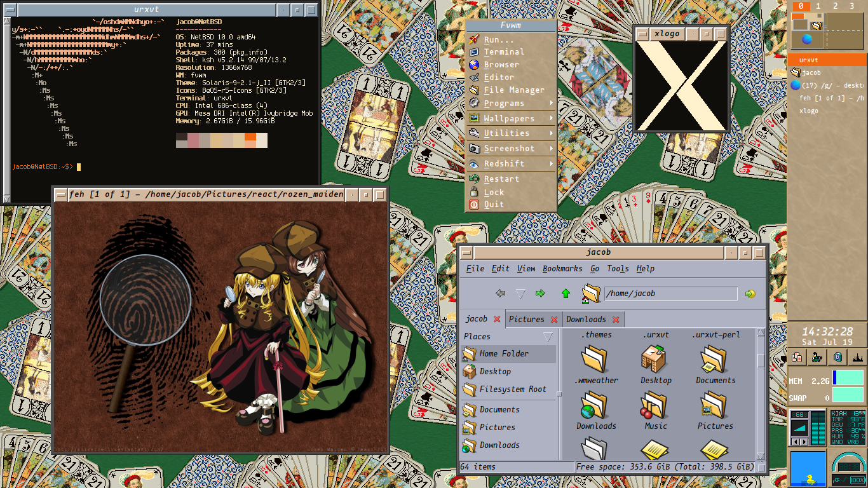Click the home folder icon beside the path bar
The width and height of the screenshot is (868, 488).
590,294
